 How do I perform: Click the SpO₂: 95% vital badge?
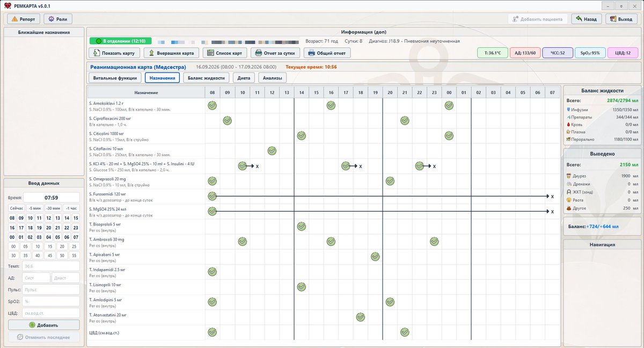590,53
